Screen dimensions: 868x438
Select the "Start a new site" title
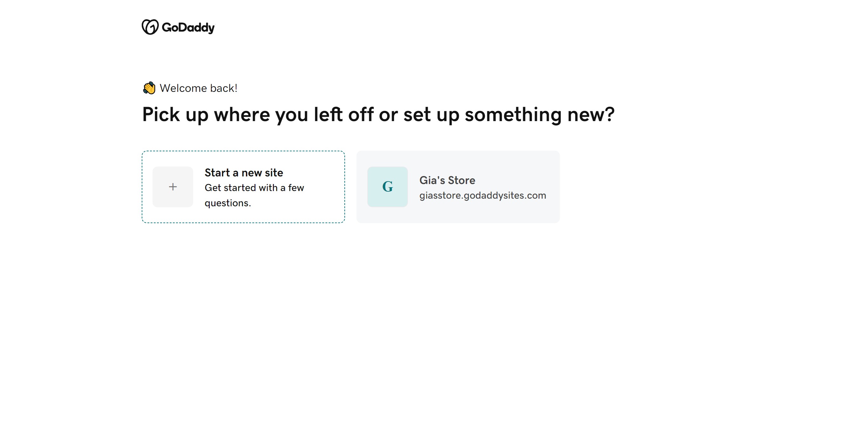(x=244, y=173)
